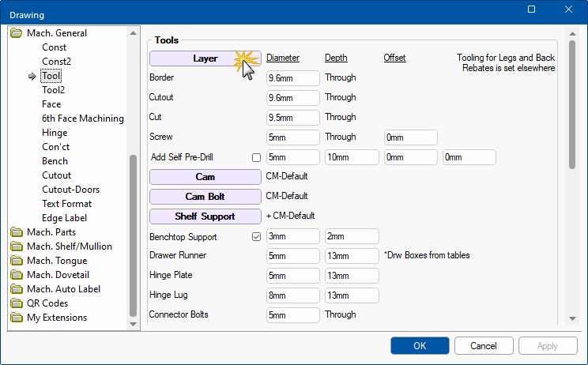Select 6th Face Machining in tree
This screenshot has width=588, height=365.
82,119
